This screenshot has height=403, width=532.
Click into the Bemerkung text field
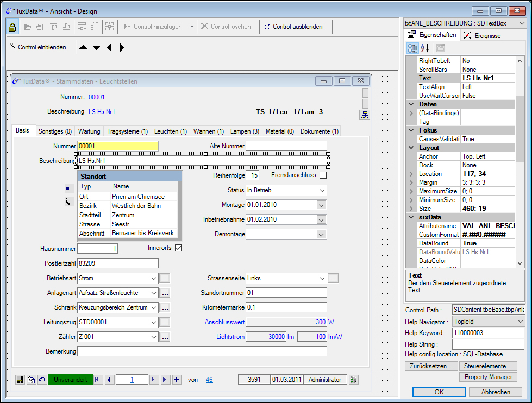(202, 351)
